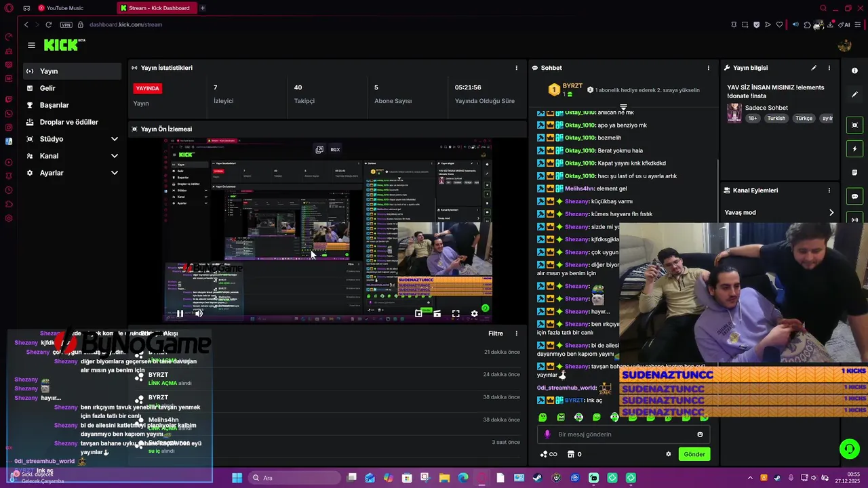Enter fullscreen on stream preview
The height and width of the screenshot is (488, 868).
point(456,314)
